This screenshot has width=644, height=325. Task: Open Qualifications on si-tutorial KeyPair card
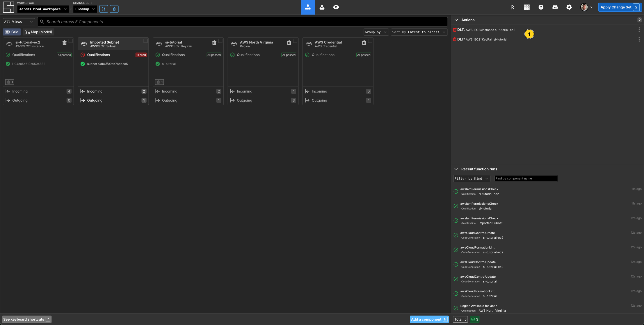pyautogui.click(x=188, y=55)
